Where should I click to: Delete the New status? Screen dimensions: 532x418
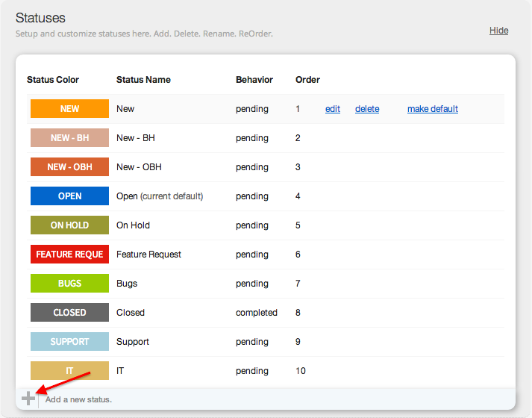tap(367, 109)
